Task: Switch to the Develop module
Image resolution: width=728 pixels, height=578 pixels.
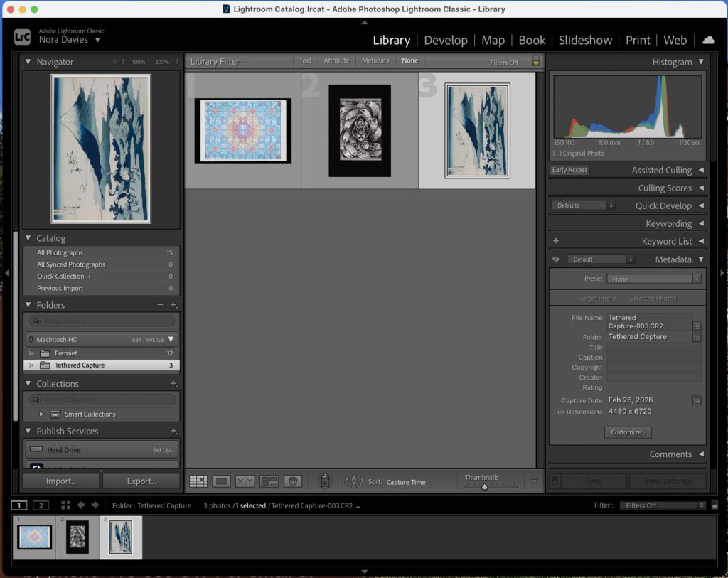Action: (446, 40)
